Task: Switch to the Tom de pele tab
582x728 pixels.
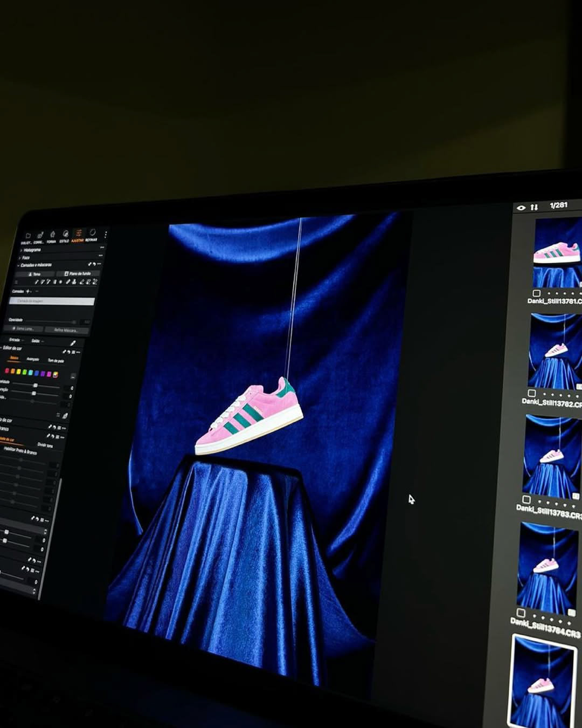Action: coord(56,360)
